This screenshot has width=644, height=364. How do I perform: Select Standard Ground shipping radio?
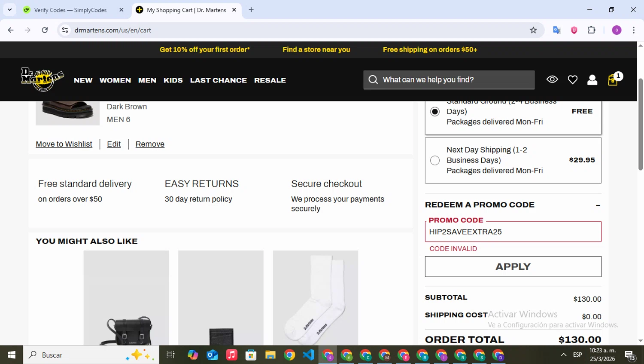click(x=435, y=111)
